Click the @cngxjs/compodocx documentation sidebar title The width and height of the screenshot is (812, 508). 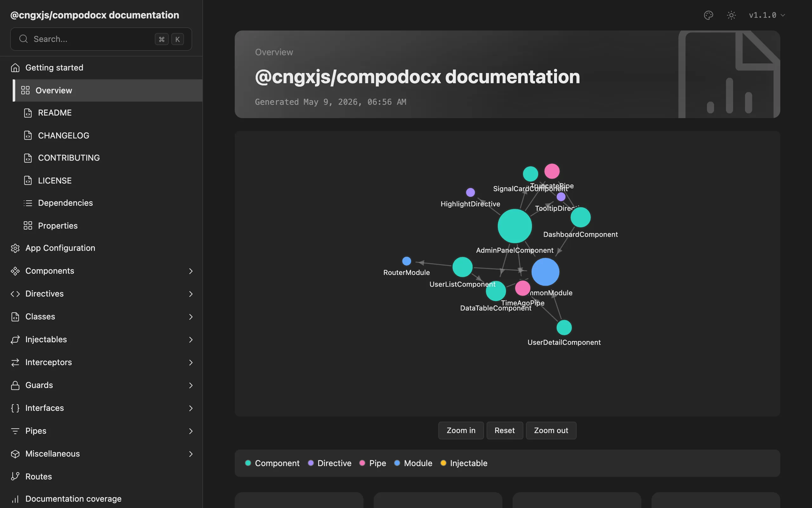tap(95, 15)
